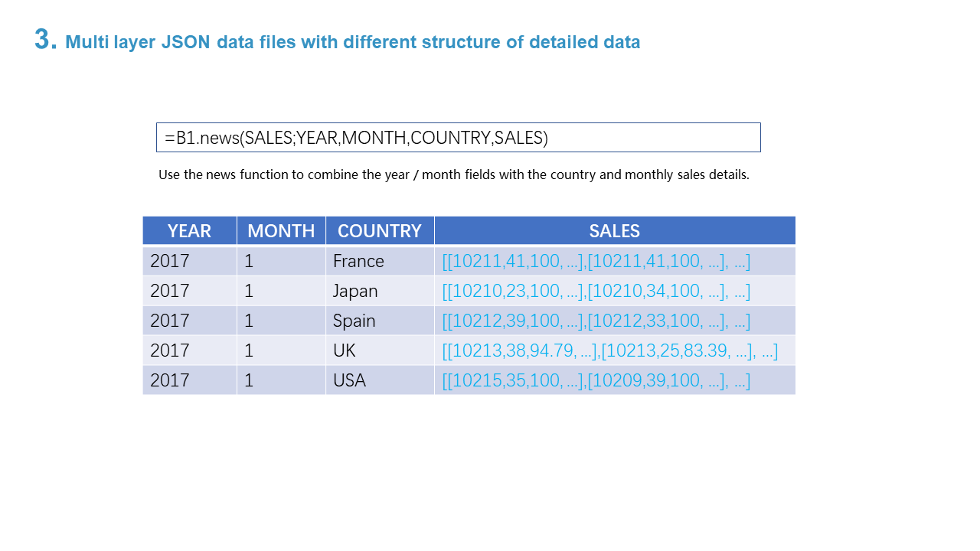
Task: Click the slide number 3 in the heading
Action: (45, 40)
